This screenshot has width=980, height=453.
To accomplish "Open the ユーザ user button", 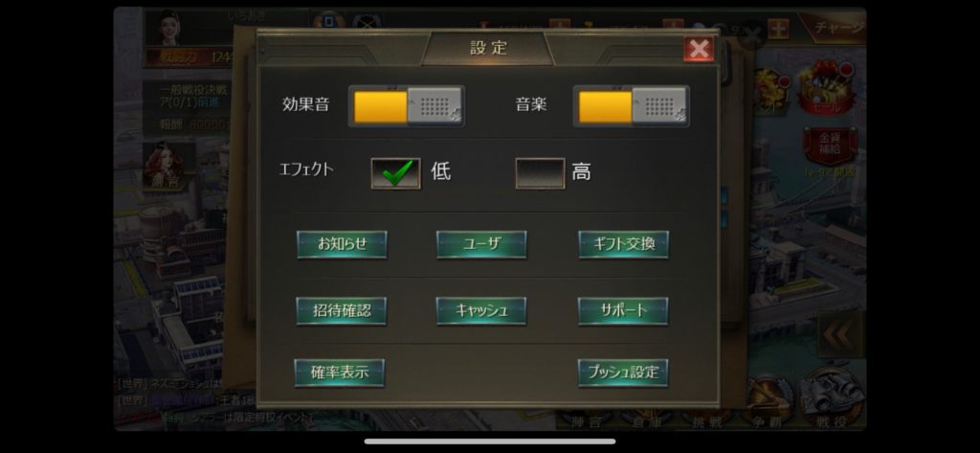I will pyautogui.click(x=481, y=244).
